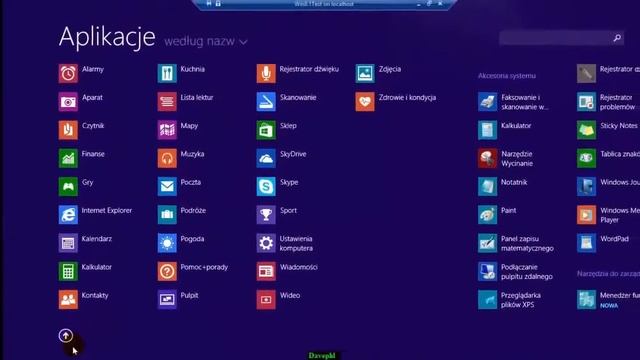Viewport: 640px width, 360px height.
Task: Launch Sticky Notes
Action: click(x=586, y=130)
